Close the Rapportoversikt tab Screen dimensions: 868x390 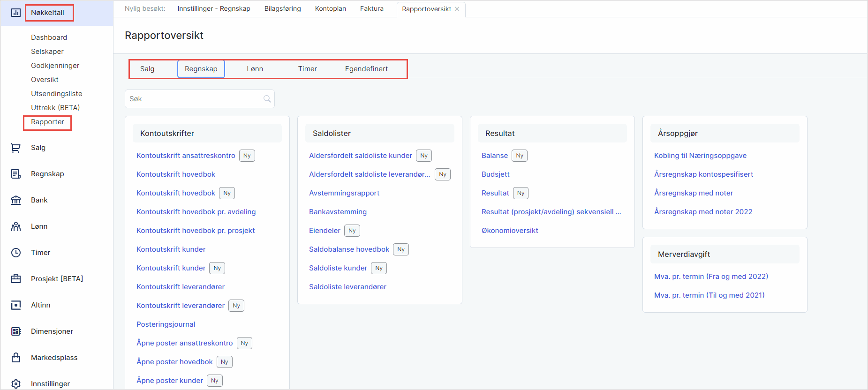click(457, 9)
